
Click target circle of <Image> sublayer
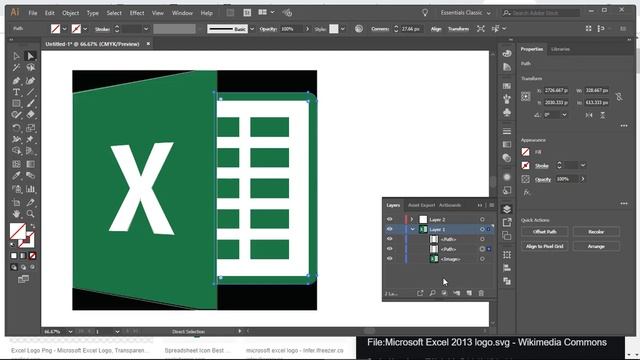coord(482,259)
